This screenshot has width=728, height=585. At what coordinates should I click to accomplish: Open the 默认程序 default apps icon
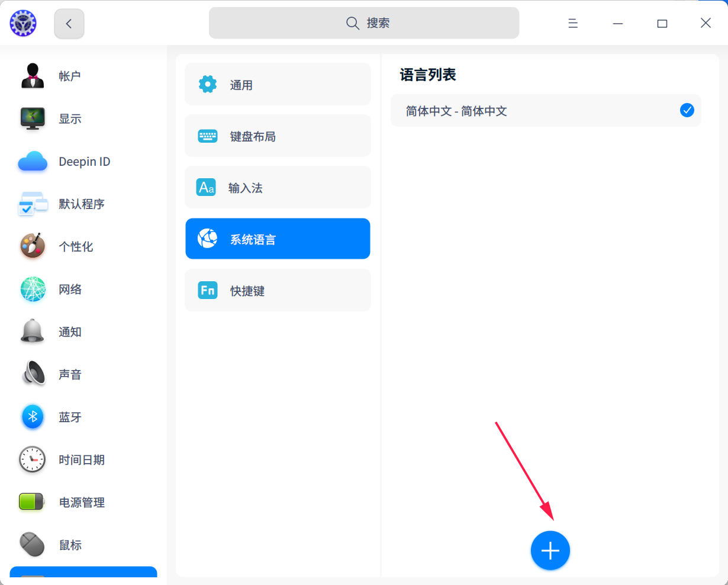point(33,204)
